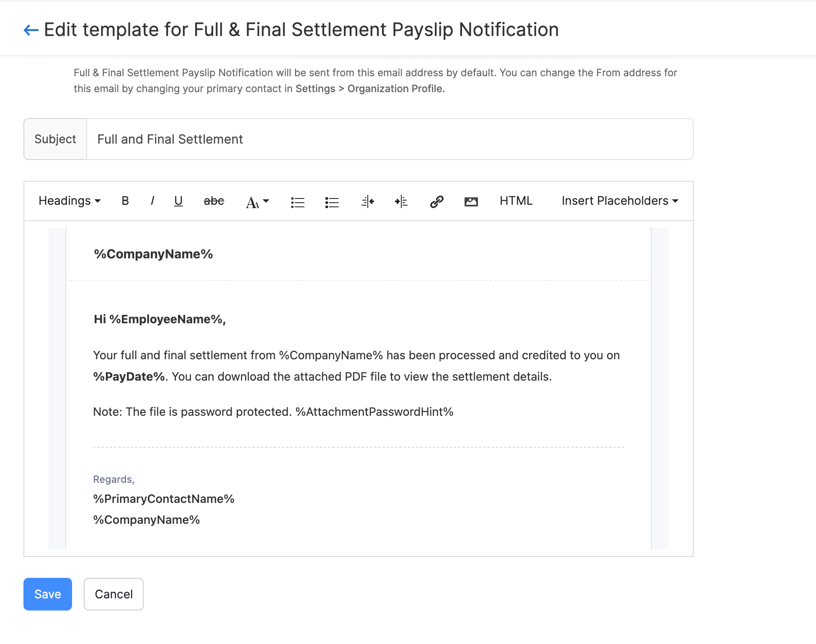The width and height of the screenshot is (816, 644).
Task: Click the Insert Image icon
Action: (471, 201)
